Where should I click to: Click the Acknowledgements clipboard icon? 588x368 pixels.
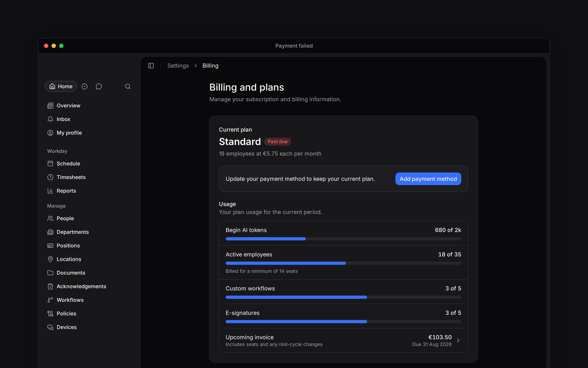[x=50, y=286]
